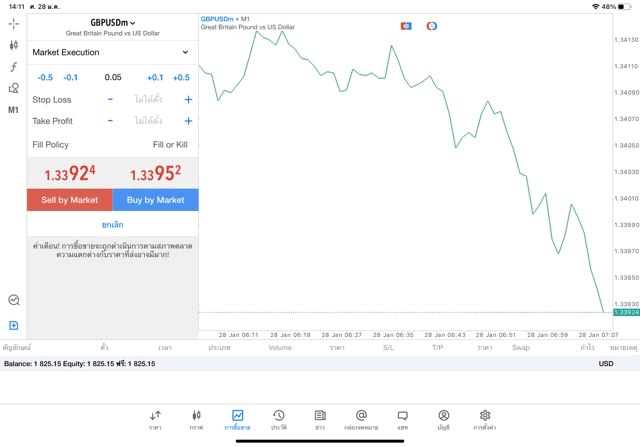This screenshot has height=447, width=640.
Task: Open the GBPUSDm symbol dropdown
Action: coord(113,23)
